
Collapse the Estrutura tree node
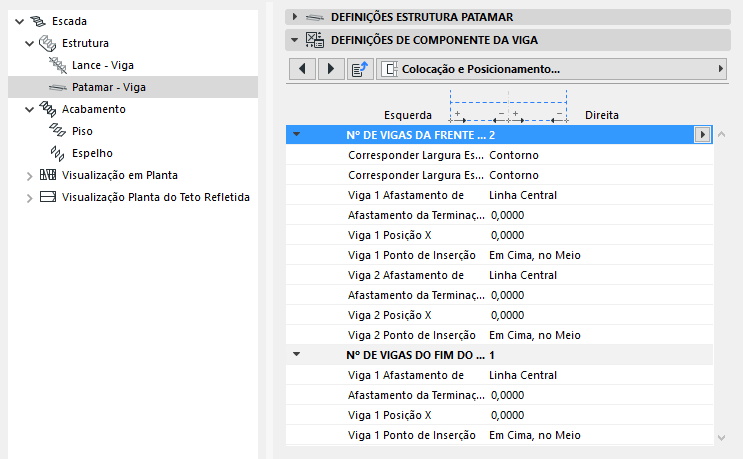29,44
